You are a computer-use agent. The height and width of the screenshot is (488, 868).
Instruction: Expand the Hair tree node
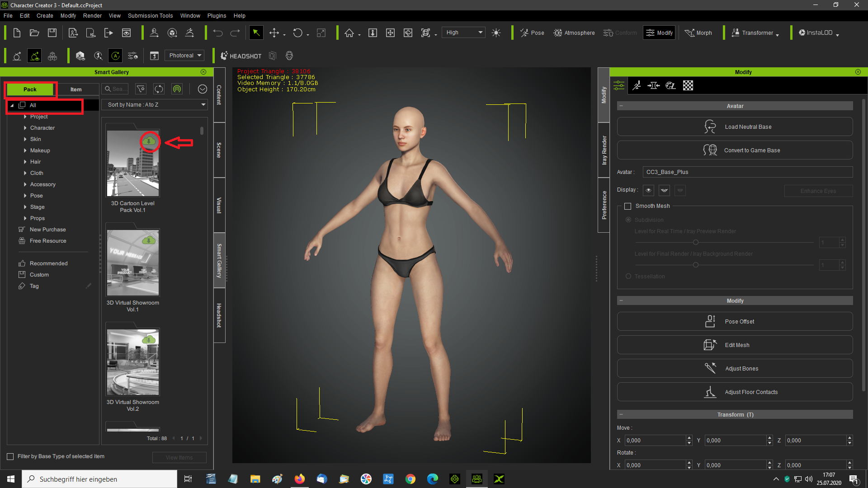coord(25,162)
